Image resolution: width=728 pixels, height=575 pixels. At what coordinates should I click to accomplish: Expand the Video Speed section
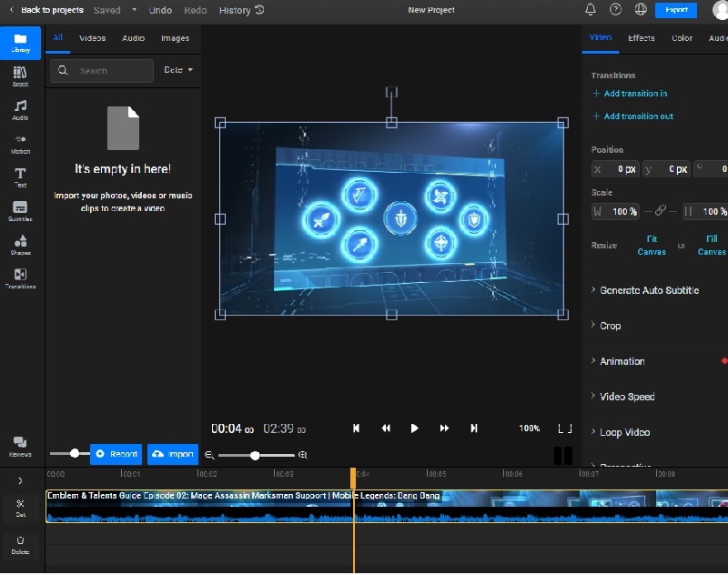point(626,397)
